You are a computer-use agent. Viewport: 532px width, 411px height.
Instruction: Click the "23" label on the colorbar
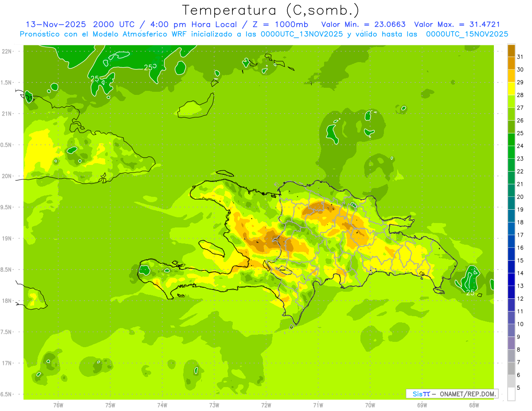(520, 158)
